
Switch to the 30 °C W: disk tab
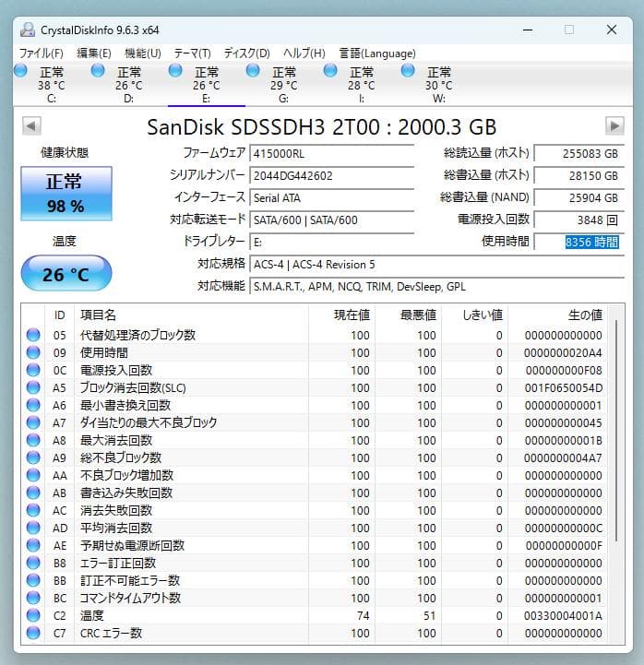point(438,85)
